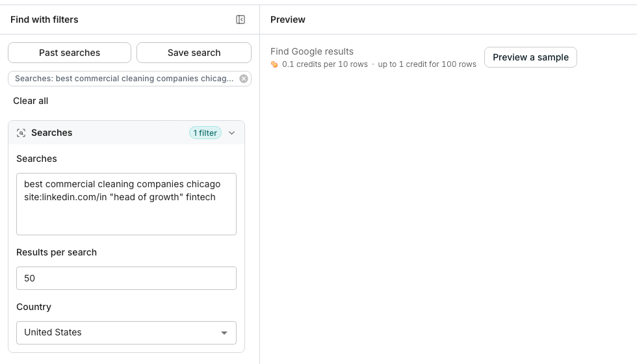Image resolution: width=637 pixels, height=364 pixels.
Task: Click into the Searches text area
Action: click(x=126, y=204)
